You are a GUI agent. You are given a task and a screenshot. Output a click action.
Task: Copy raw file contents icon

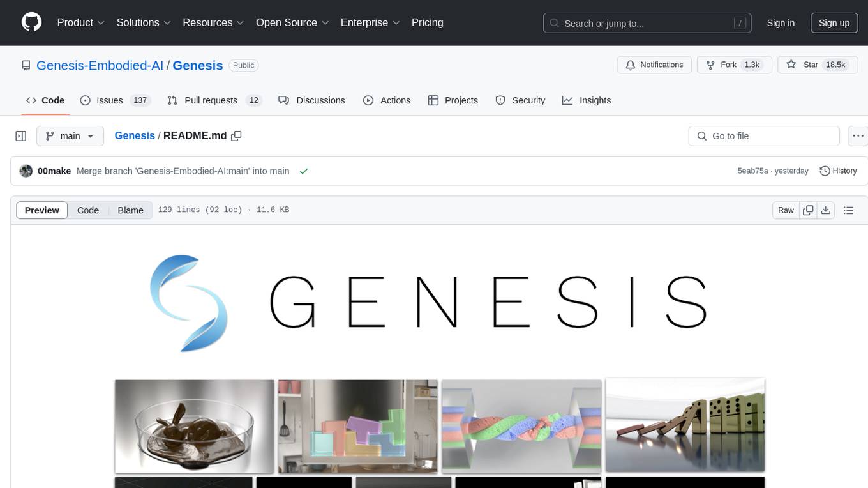point(808,210)
